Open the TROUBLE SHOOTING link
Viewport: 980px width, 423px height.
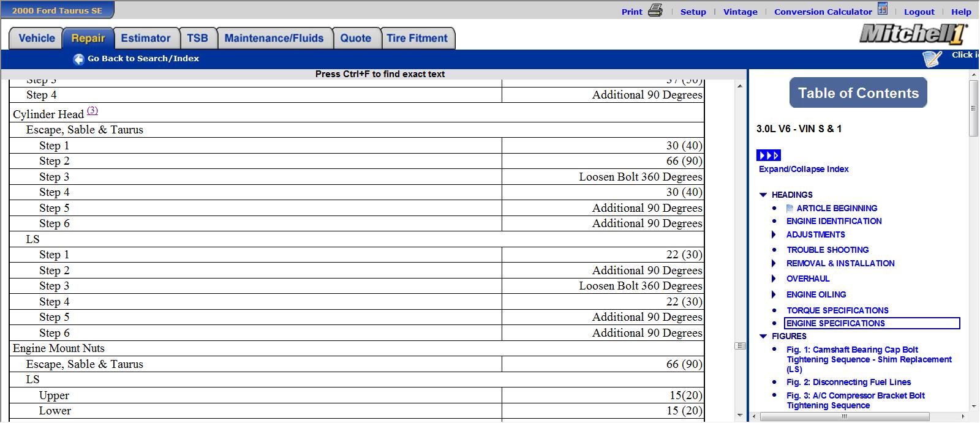click(x=827, y=250)
